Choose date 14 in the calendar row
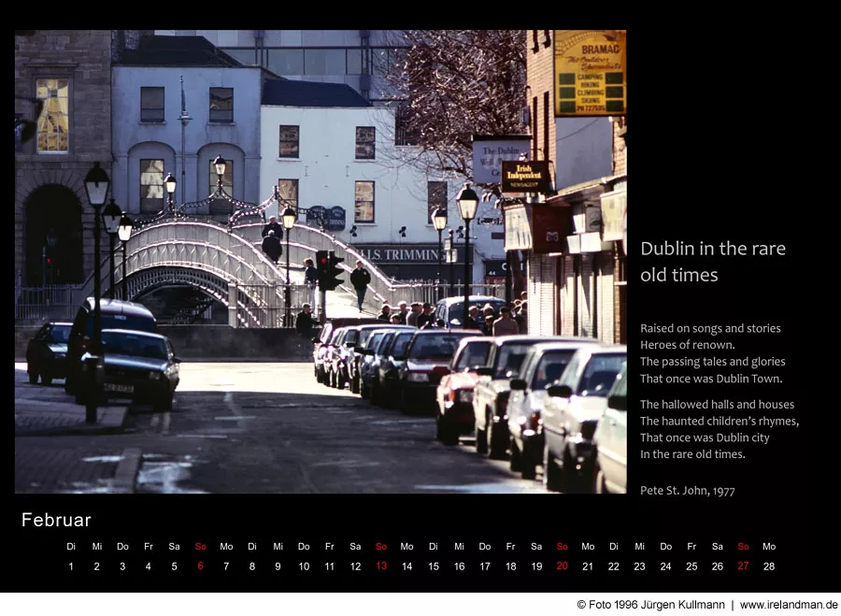The width and height of the screenshot is (841, 616). tap(407, 566)
